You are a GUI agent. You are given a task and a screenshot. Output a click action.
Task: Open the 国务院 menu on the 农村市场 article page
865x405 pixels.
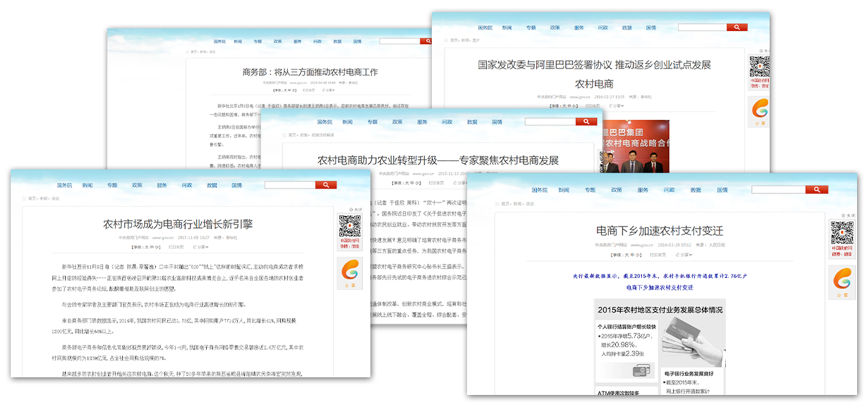point(65,185)
